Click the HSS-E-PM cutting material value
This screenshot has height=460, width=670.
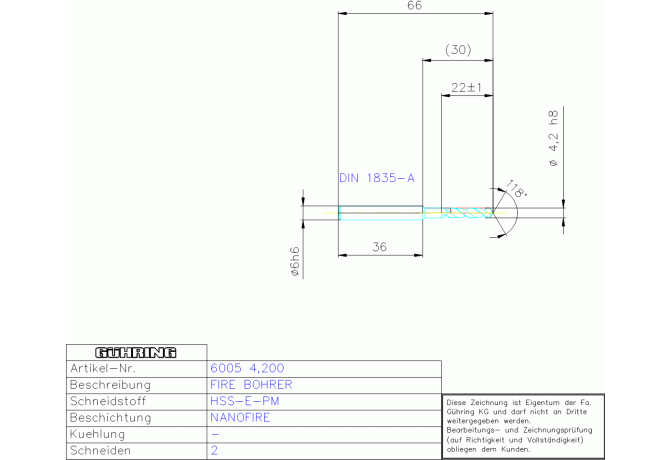coord(245,401)
